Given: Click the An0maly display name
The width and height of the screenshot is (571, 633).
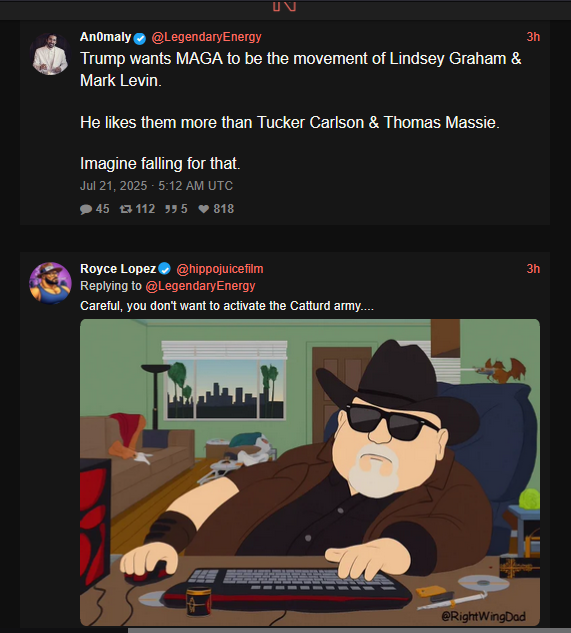Looking at the screenshot, I should coord(105,37).
